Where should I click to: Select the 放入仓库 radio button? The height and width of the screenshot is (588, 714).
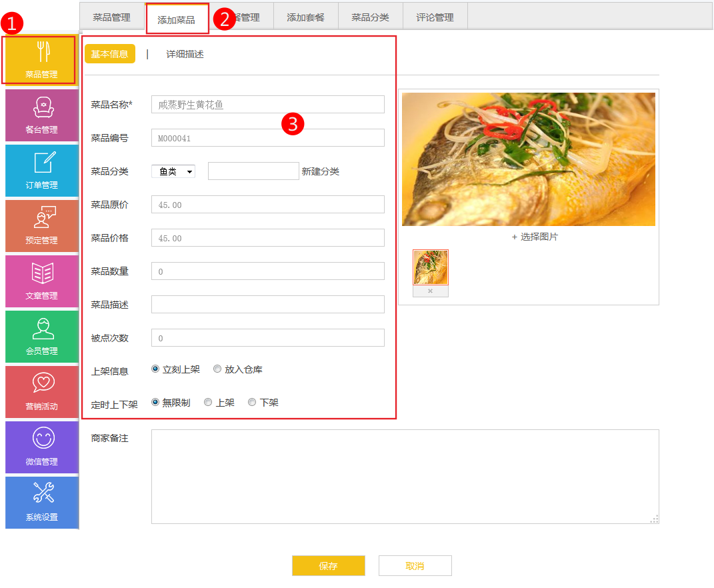click(x=217, y=369)
